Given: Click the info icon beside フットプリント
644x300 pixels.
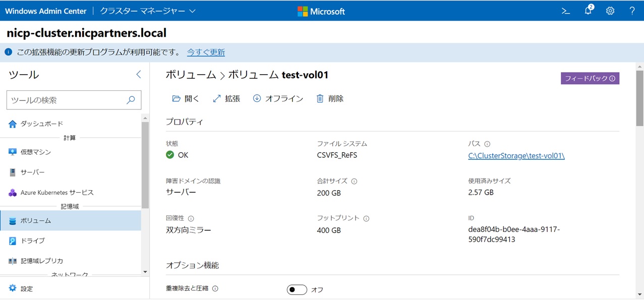Looking at the screenshot, I should click(x=366, y=218).
